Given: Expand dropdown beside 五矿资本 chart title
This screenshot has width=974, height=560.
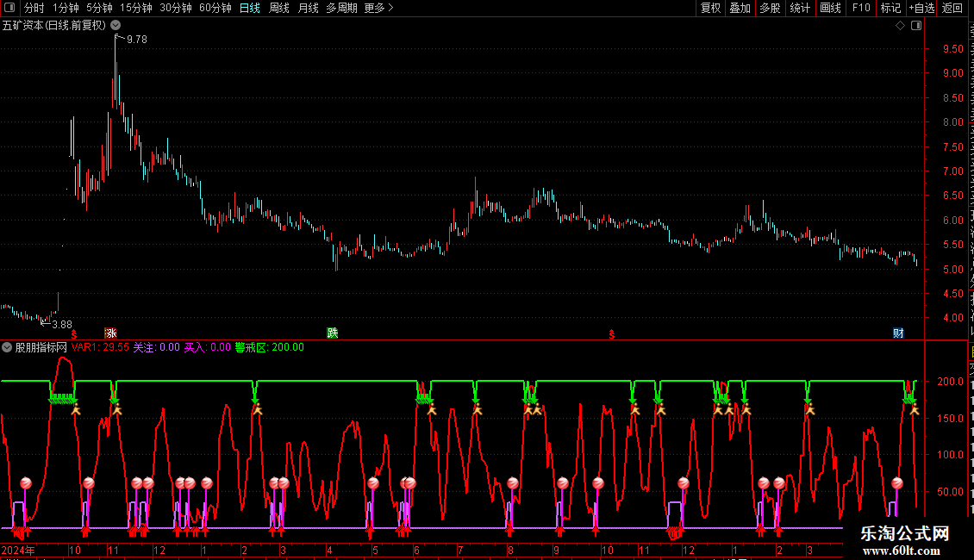Looking at the screenshot, I should click(116, 25).
